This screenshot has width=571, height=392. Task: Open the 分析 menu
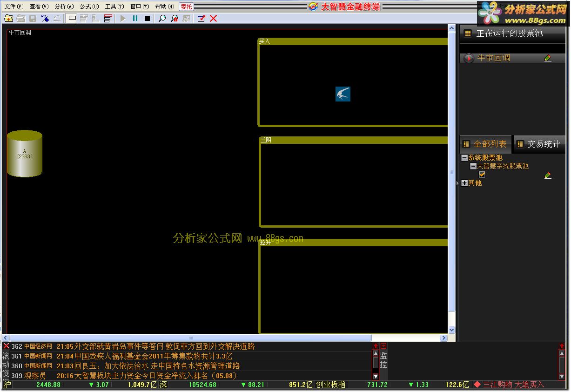(x=64, y=7)
